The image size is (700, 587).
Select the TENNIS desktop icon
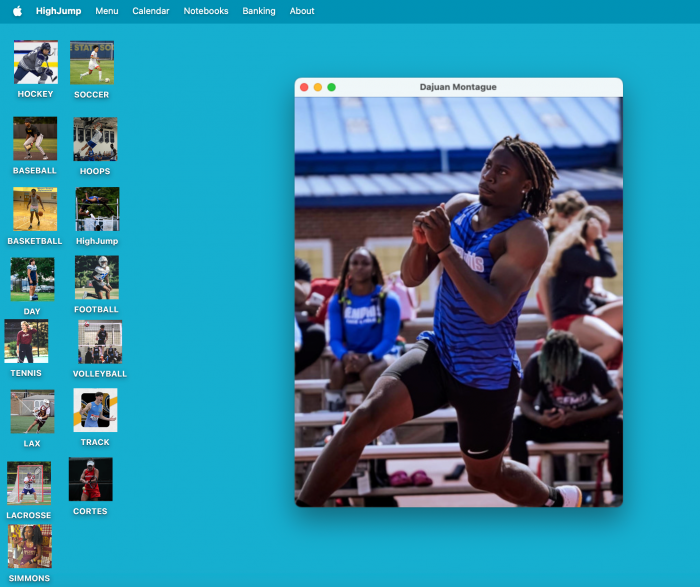click(x=26, y=342)
